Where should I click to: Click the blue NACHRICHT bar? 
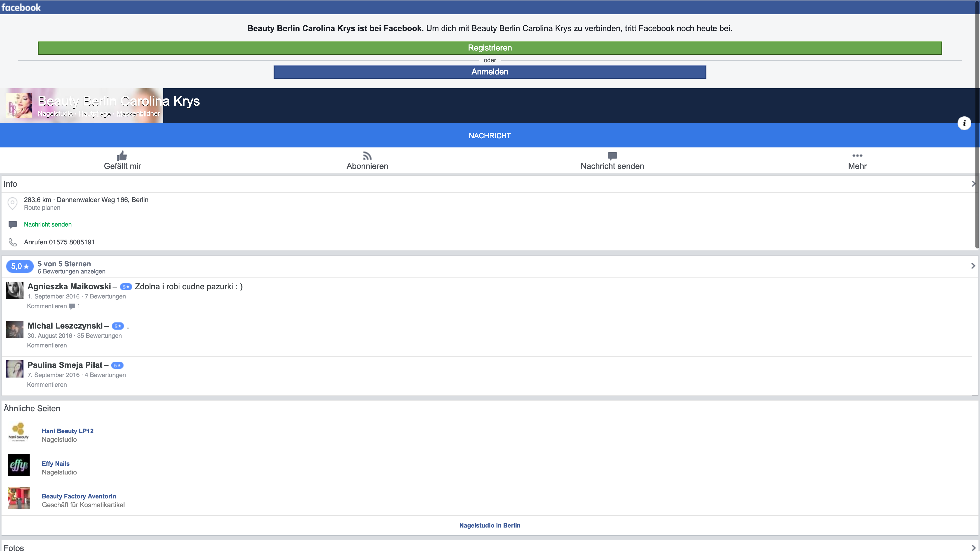click(490, 136)
